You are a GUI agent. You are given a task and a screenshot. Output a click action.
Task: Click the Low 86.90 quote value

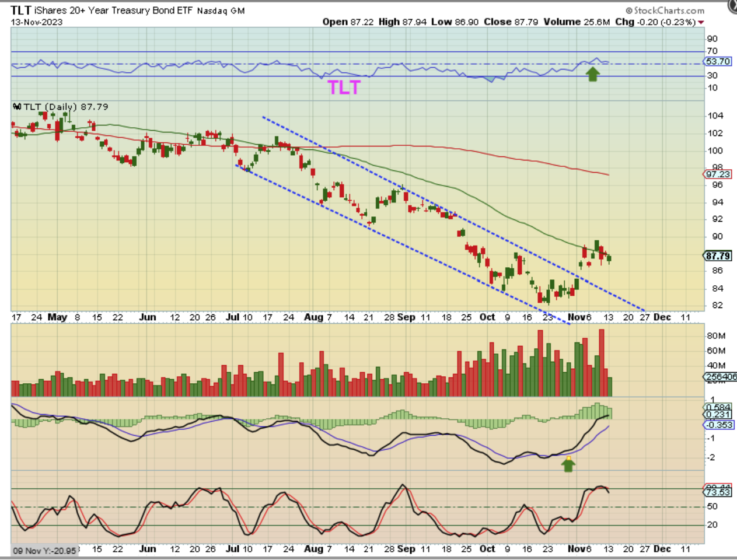point(455,22)
